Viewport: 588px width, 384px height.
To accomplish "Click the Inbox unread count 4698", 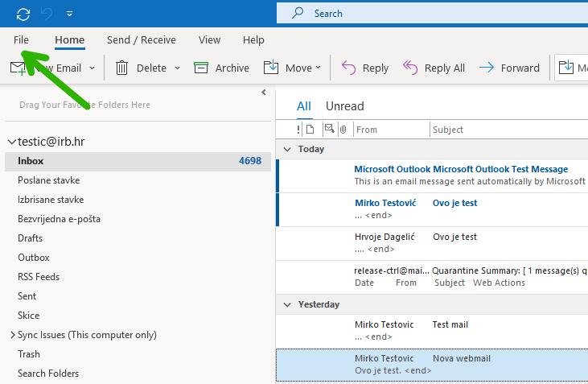I will click(x=250, y=161).
